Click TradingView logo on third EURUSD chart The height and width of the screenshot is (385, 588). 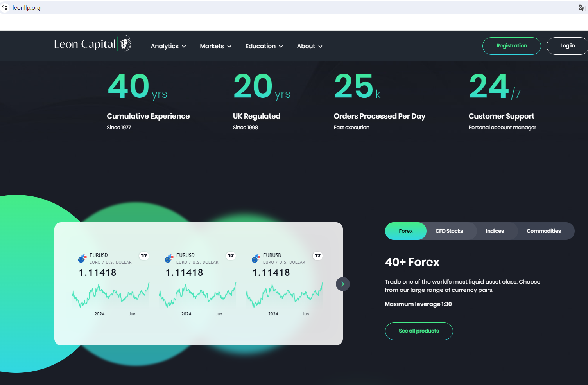pyautogui.click(x=318, y=256)
